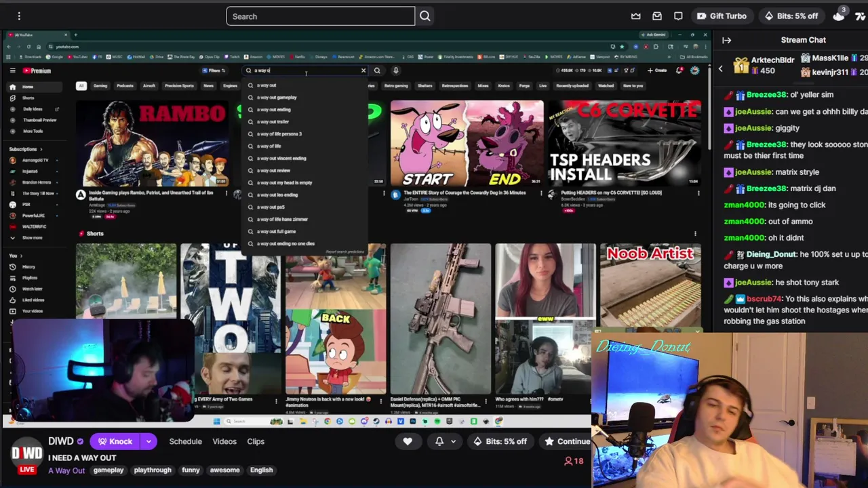Open Shorts shelf three-dot options
The width and height of the screenshot is (868, 488).
tap(695, 234)
